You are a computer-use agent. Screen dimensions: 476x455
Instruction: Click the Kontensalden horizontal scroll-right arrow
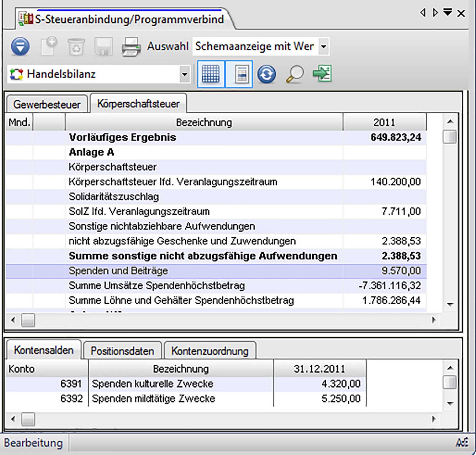(x=434, y=419)
